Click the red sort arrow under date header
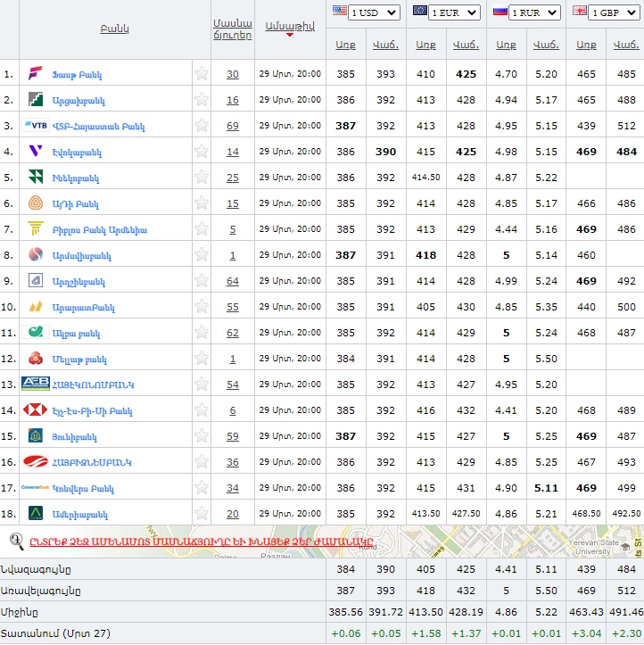The image size is (644, 645). [x=290, y=35]
